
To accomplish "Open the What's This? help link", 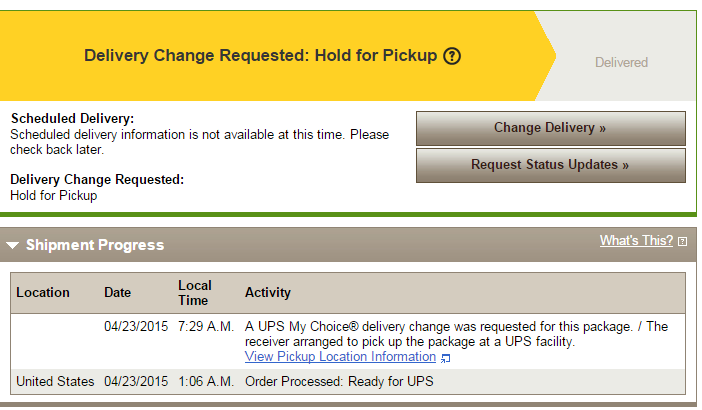I will (636, 240).
